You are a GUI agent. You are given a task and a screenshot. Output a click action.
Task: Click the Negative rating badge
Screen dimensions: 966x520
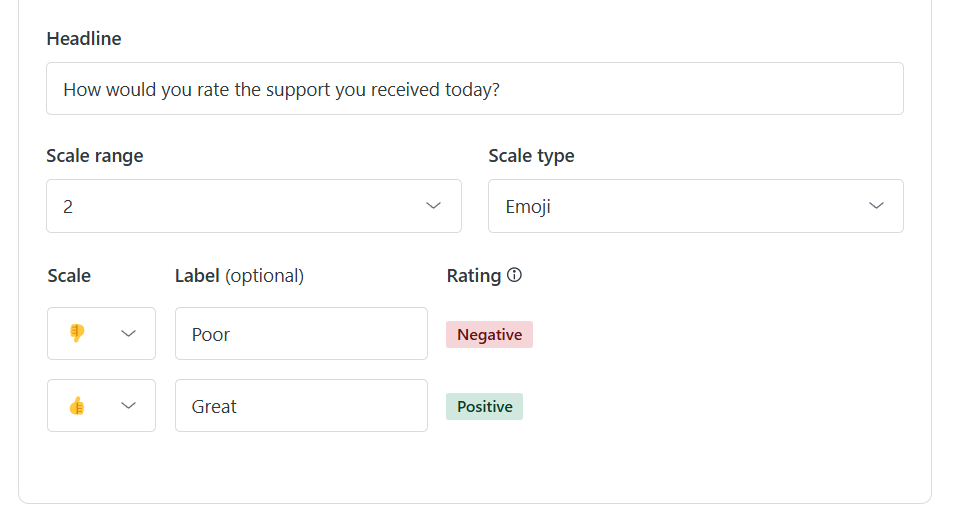pyautogui.click(x=489, y=335)
